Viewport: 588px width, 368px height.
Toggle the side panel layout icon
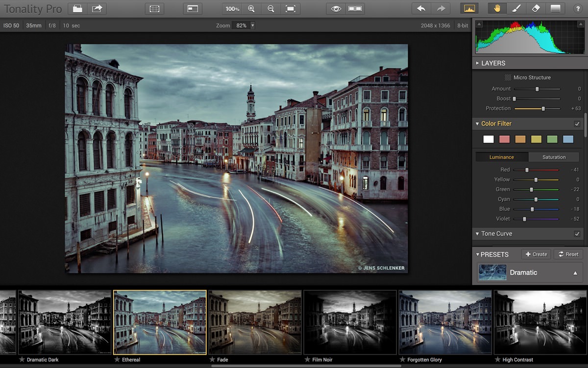click(193, 8)
